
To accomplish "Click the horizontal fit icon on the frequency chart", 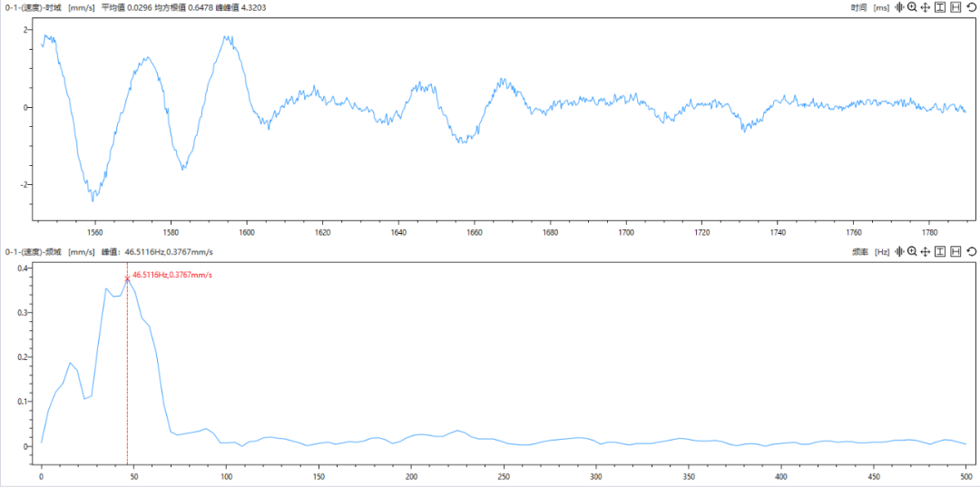I will [x=955, y=251].
